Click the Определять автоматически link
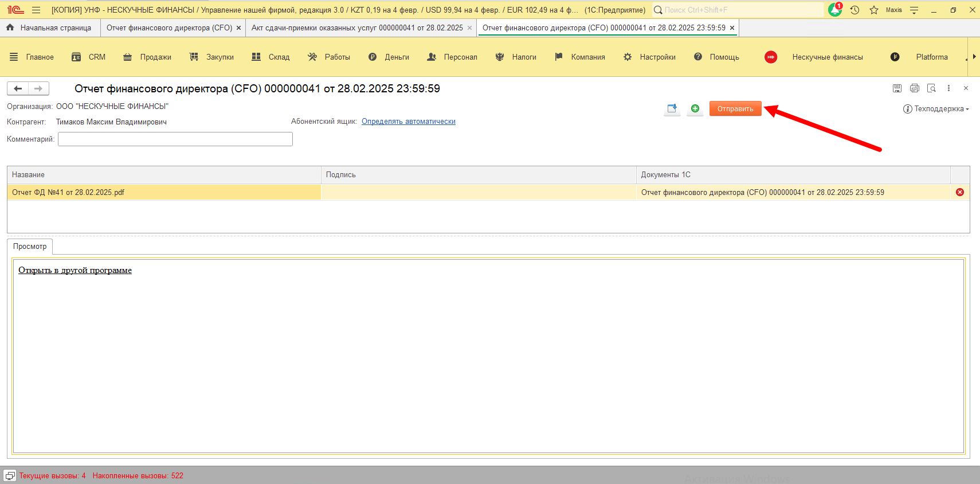The image size is (980, 484). tap(408, 122)
